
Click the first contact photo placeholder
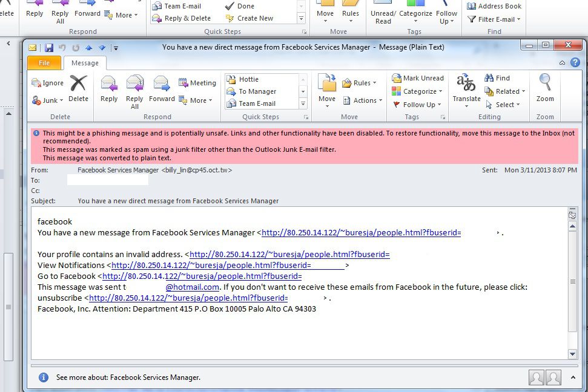click(x=537, y=377)
